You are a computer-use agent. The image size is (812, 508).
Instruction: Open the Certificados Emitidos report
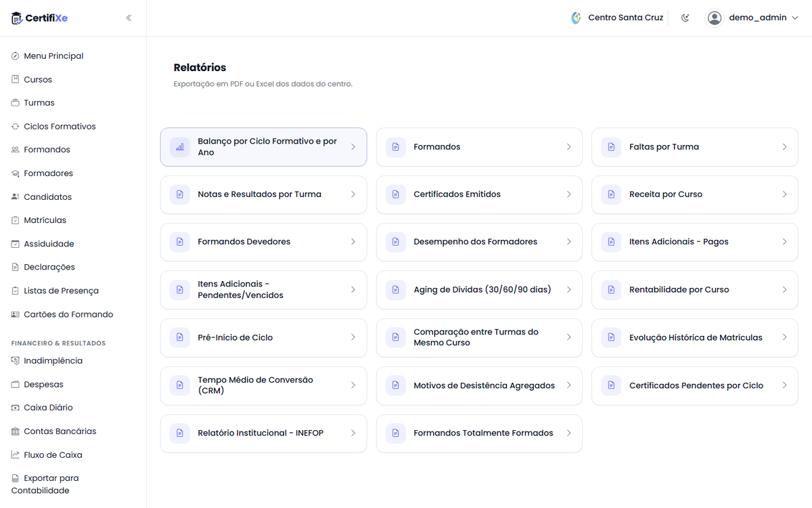coord(479,194)
